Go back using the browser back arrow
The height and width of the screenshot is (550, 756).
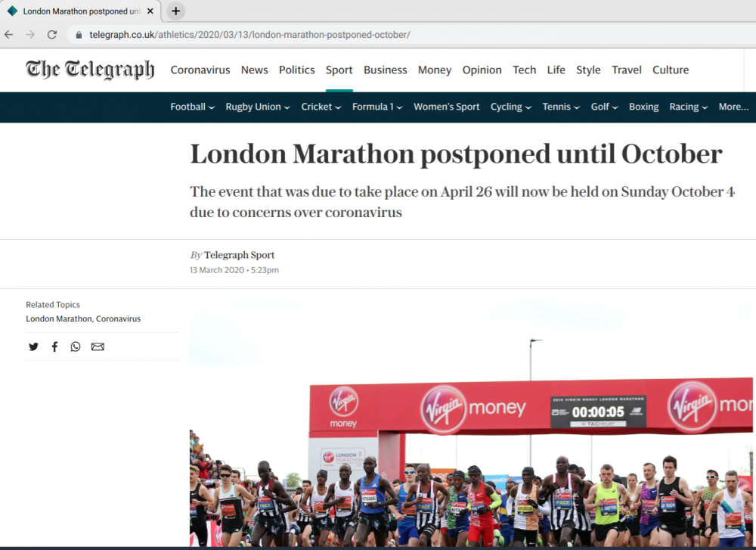[8, 34]
